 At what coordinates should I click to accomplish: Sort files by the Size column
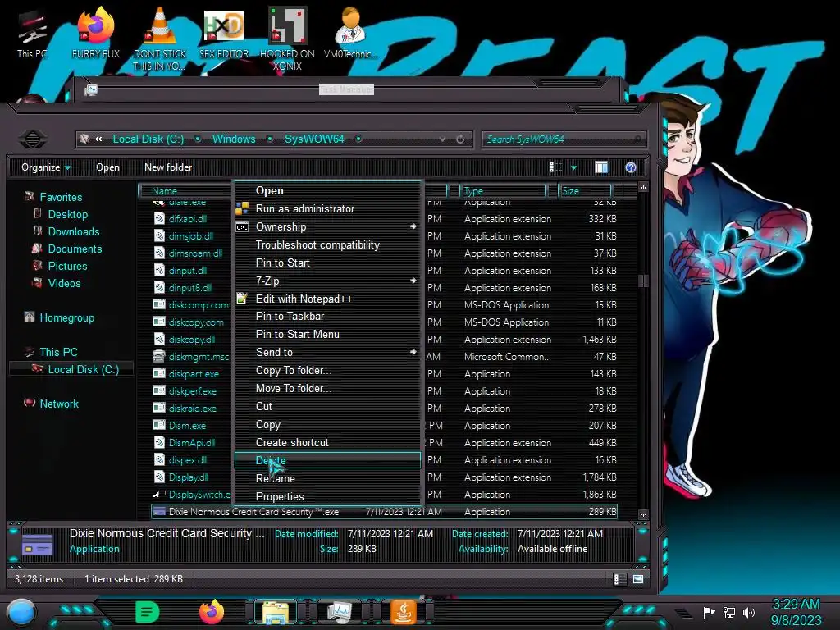(x=585, y=190)
